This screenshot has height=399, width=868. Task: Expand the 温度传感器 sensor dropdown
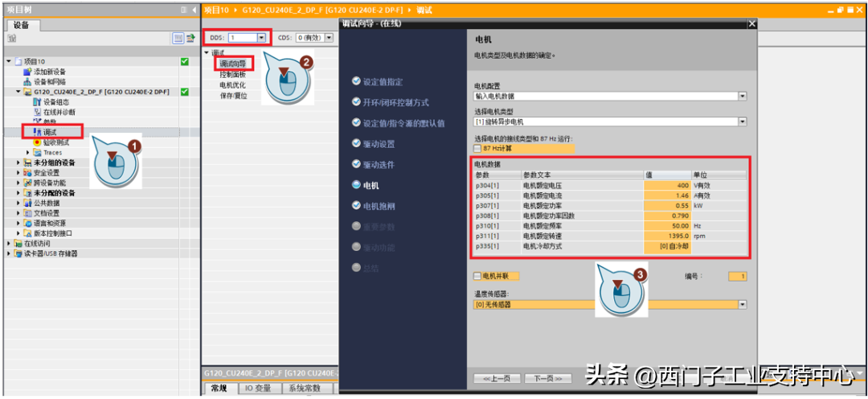click(x=742, y=305)
